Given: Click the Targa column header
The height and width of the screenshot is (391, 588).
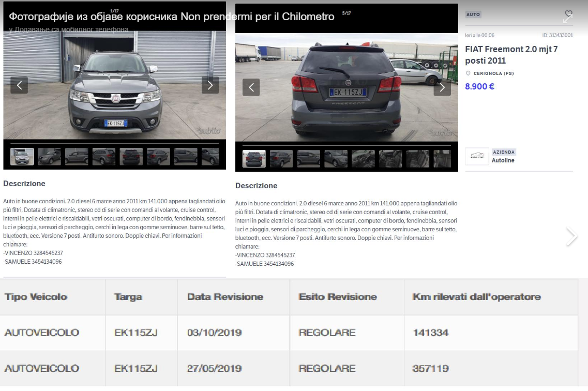Looking at the screenshot, I should click(x=128, y=297).
